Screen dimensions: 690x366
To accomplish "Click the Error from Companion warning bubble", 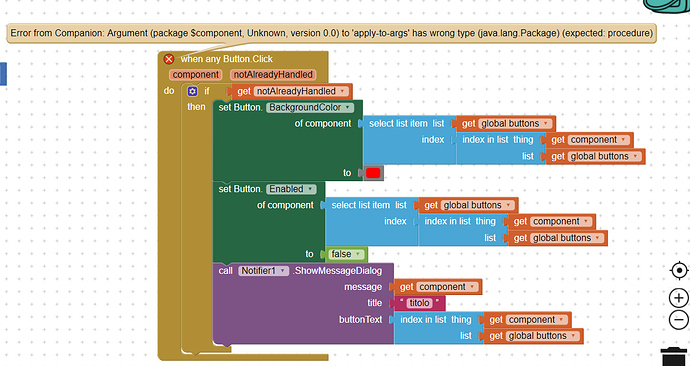I will point(331,33).
